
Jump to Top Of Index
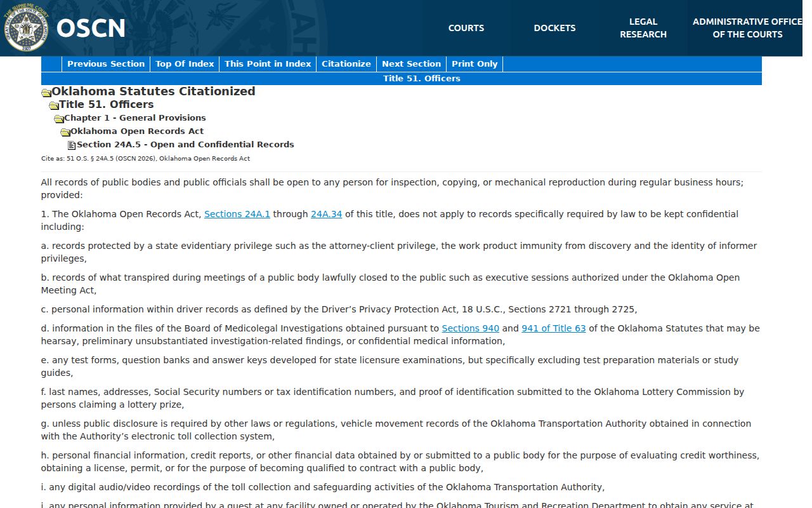(x=185, y=63)
